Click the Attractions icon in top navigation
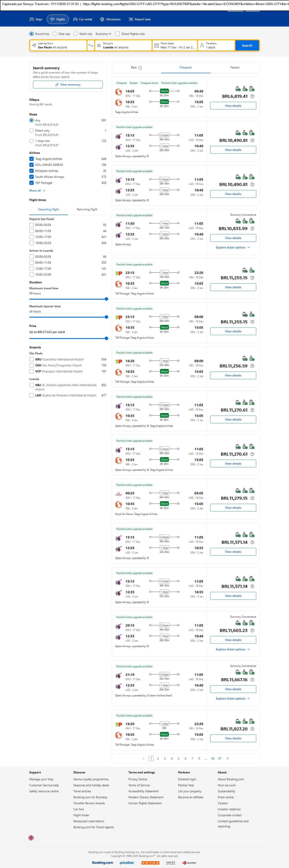289x868 pixels. point(102,19)
